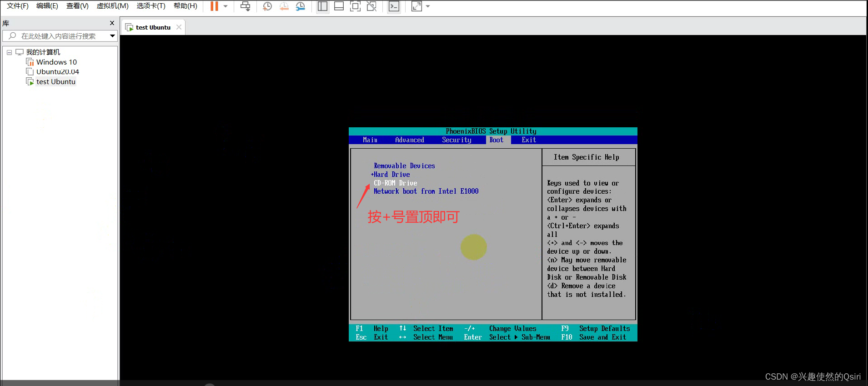Toggle the library sidebar view icon

tap(322, 6)
